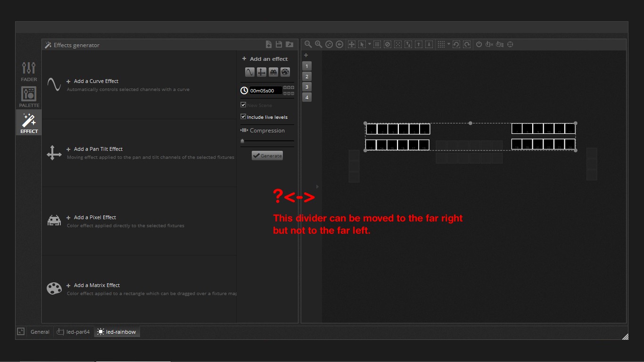This screenshot has height=362, width=644.
Task: Click the crosshair target icon
Action: 510,44
